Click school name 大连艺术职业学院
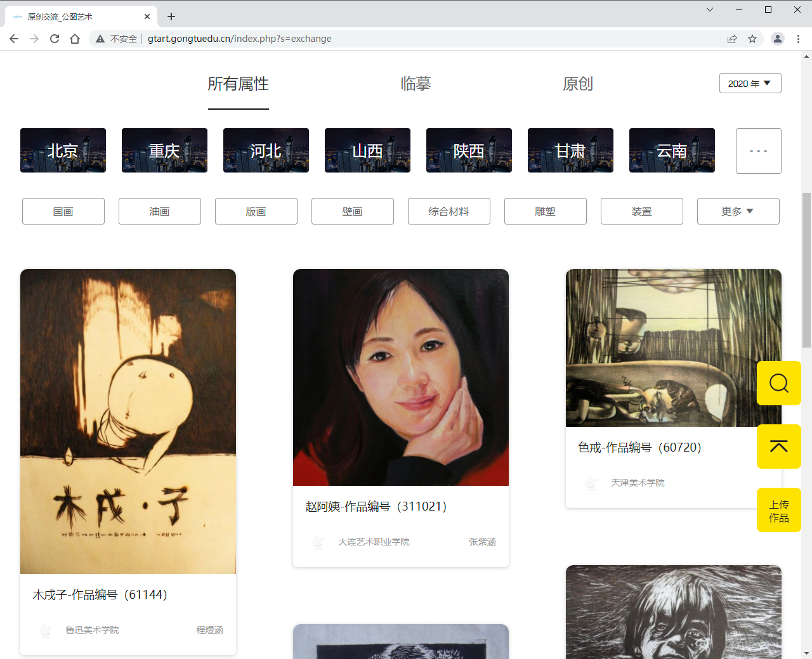The width and height of the screenshot is (812, 659). (374, 542)
